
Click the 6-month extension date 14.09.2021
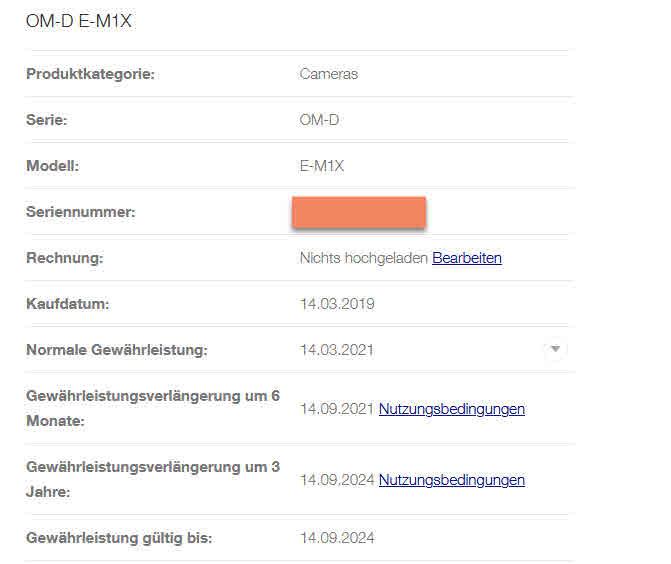(x=337, y=409)
